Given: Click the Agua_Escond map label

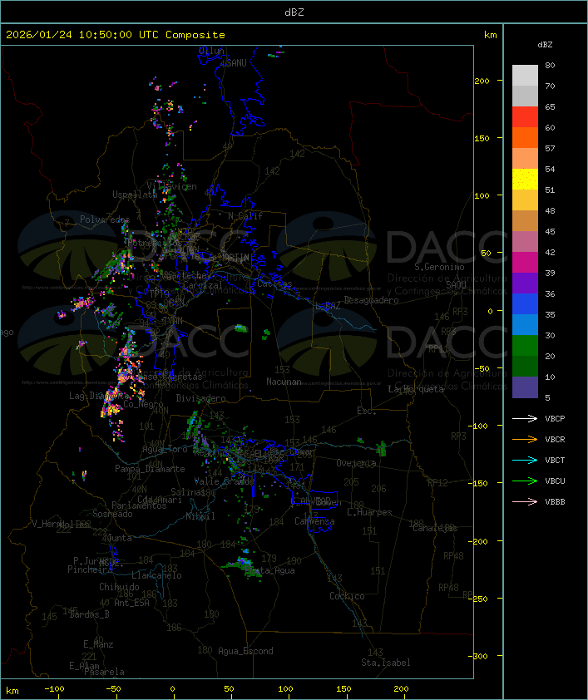Looking at the screenshot, I should click(245, 651).
